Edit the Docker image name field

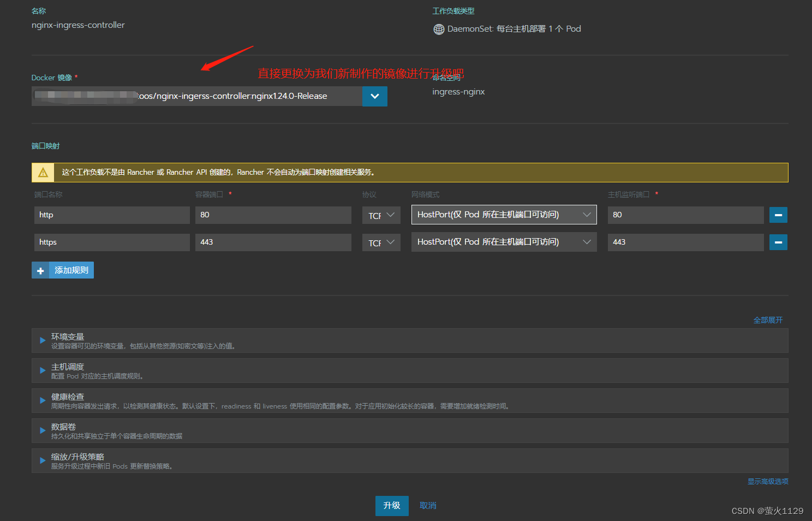coord(197,96)
